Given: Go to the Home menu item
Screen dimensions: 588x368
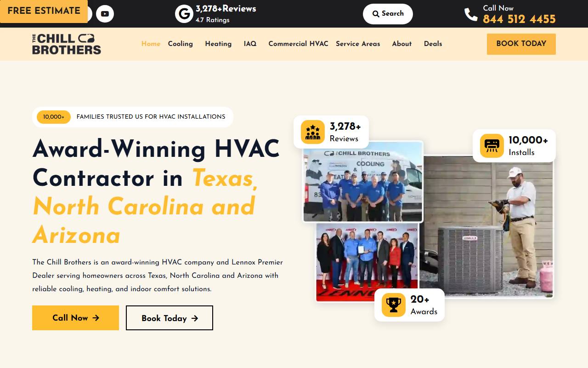Looking at the screenshot, I should click(x=151, y=44).
